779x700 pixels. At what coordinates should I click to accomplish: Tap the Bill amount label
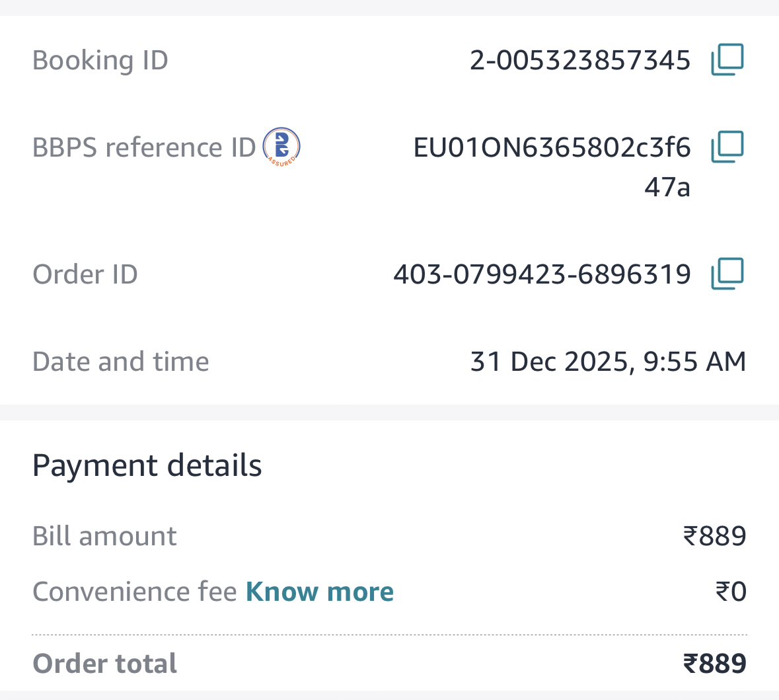pos(104,536)
